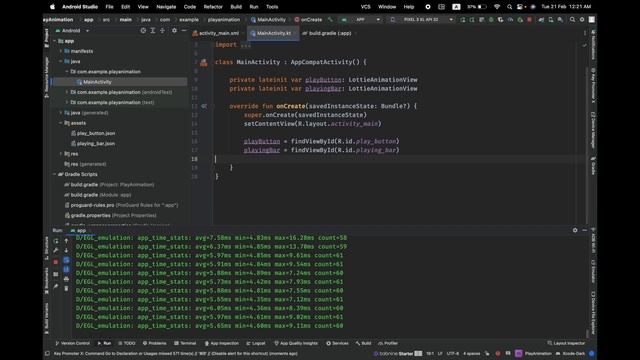Viewport: 640px width, 360px height.
Task: Switch to activity_main.xml editor tab
Action: pos(218,33)
